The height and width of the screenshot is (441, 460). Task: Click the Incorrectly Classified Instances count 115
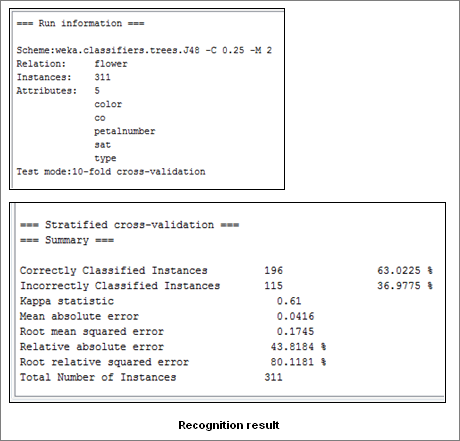coord(274,286)
